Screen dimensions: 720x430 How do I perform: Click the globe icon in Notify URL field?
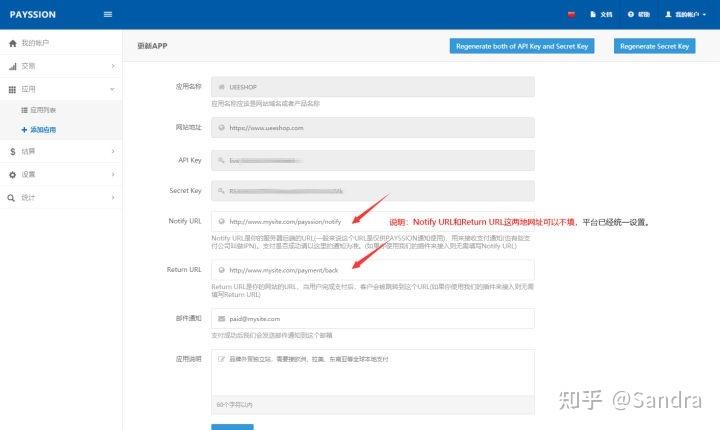pyautogui.click(x=221, y=221)
